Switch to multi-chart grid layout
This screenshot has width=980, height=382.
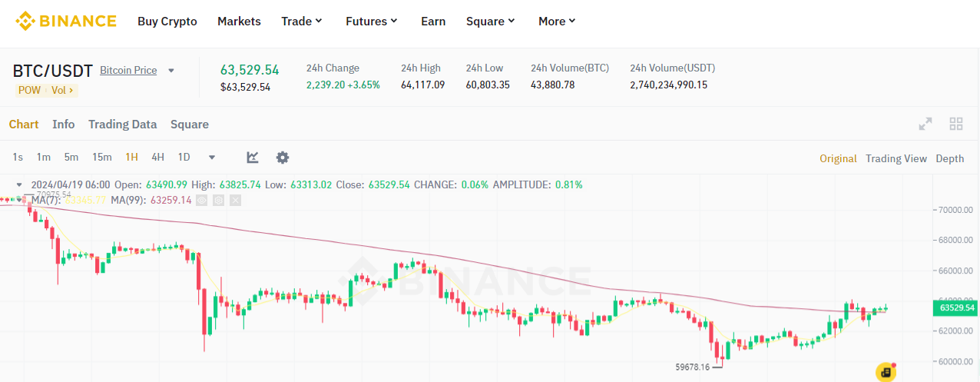[956, 125]
